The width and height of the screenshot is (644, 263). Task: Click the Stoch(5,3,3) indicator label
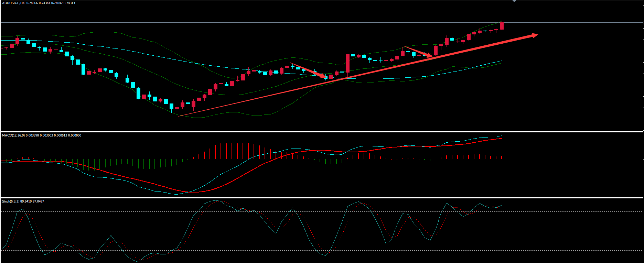[10, 201]
